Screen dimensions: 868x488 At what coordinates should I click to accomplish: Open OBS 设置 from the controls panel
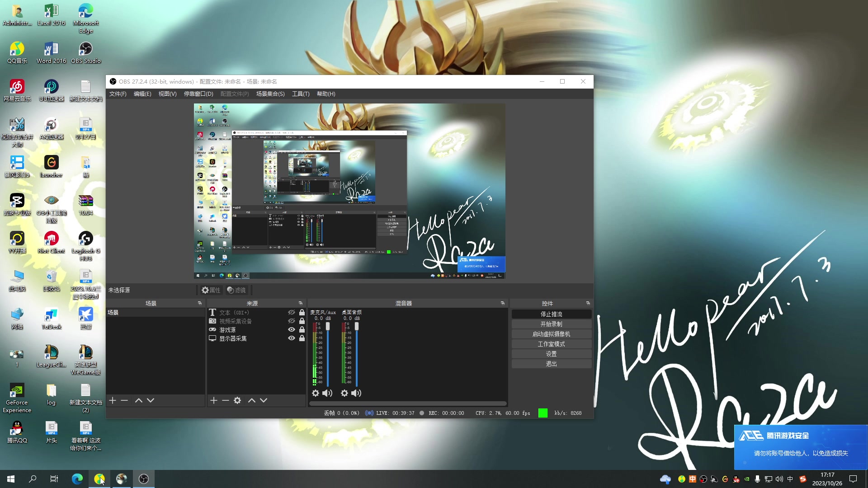click(552, 354)
